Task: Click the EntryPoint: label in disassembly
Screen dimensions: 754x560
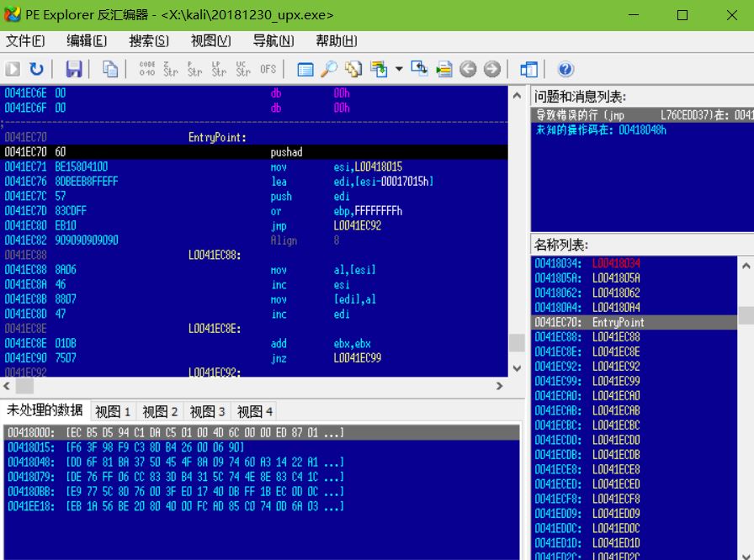Action: tap(217, 137)
